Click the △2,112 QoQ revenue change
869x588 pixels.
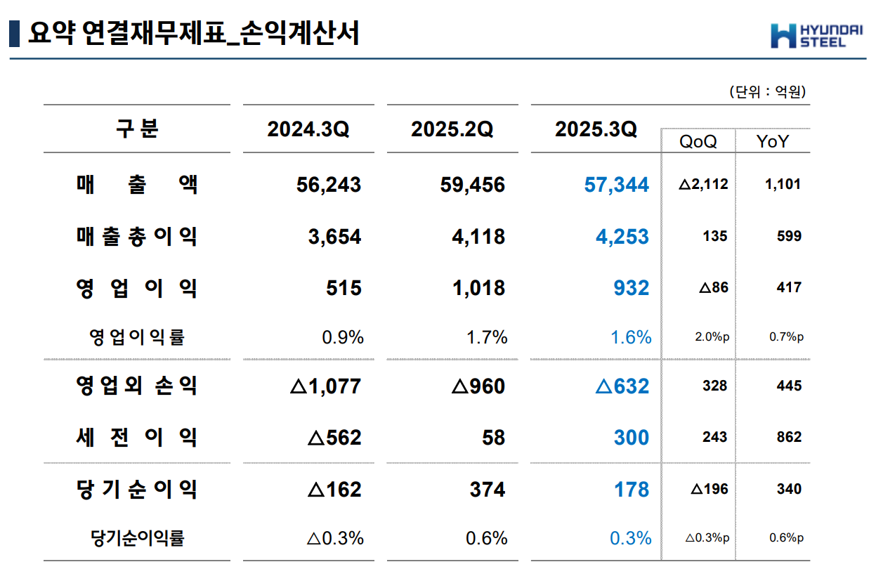tap(703, 185)
